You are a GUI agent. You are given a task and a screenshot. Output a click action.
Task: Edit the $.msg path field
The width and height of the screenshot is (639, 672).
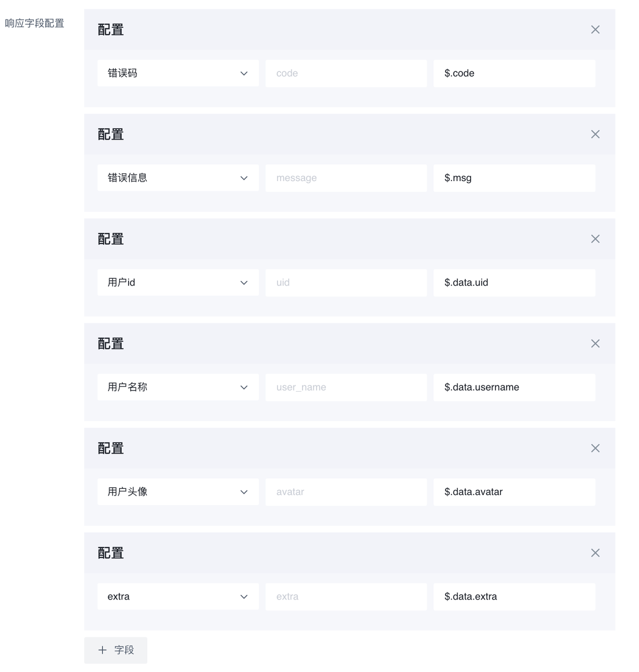514,178
